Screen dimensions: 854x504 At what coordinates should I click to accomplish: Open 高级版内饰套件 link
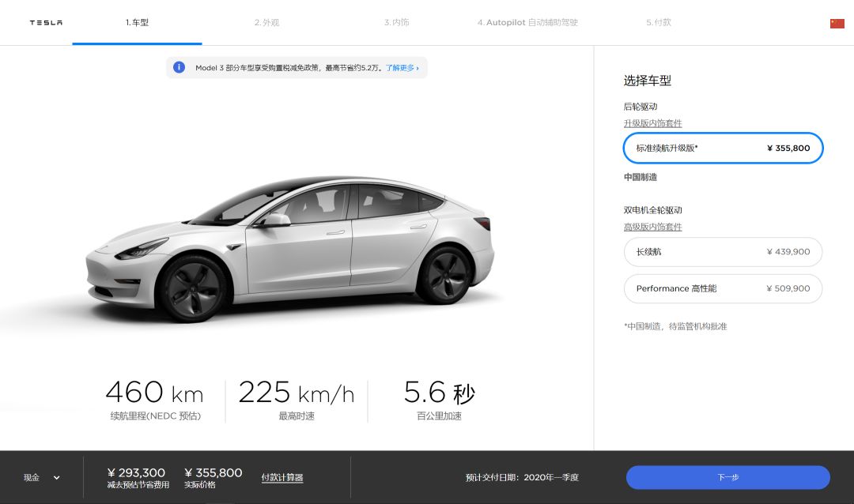[652, 227]
